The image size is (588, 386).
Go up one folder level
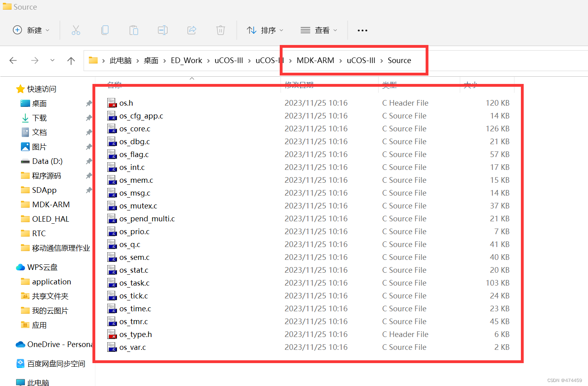71,61
